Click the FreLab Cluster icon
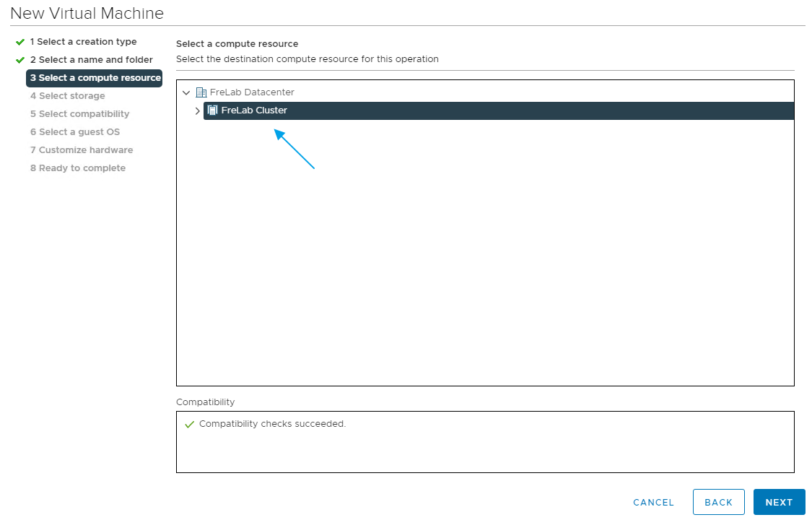 click(x=213, y=110)
